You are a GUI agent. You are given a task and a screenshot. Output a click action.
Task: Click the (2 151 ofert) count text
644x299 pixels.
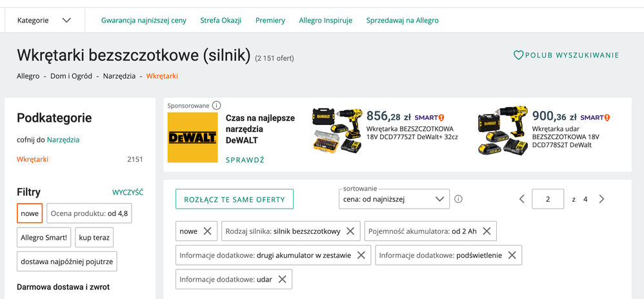coord(274,58)
